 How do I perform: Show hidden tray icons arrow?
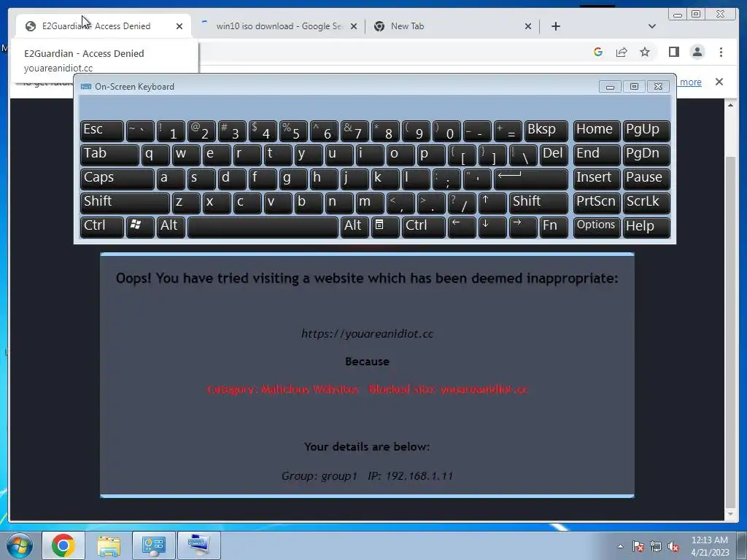click(x=620, y=546)
